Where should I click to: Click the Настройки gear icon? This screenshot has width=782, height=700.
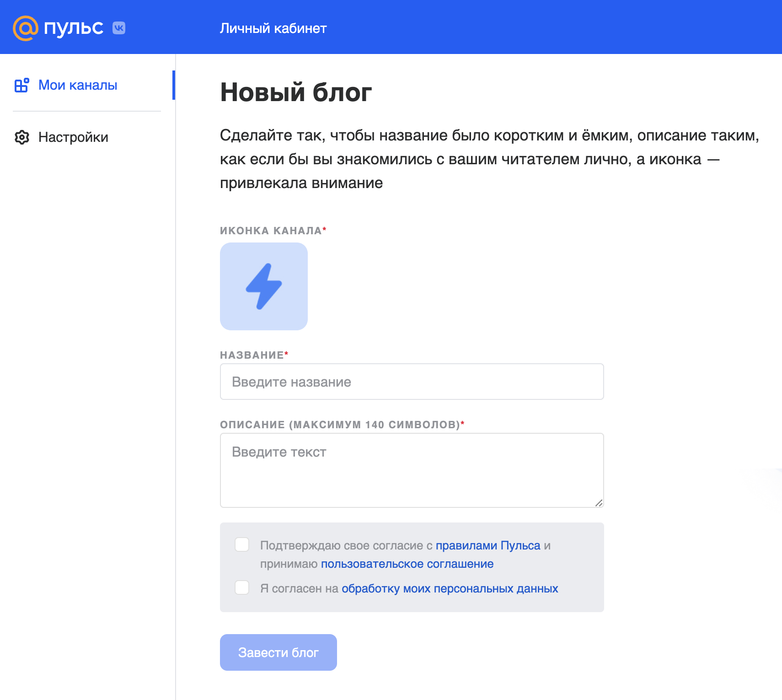[x=22, y=137]
